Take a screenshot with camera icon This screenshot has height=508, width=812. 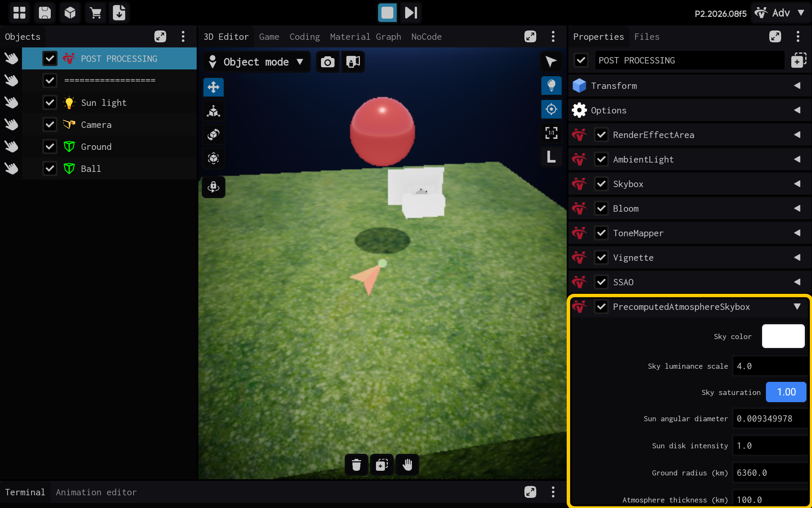pos(328,62)
